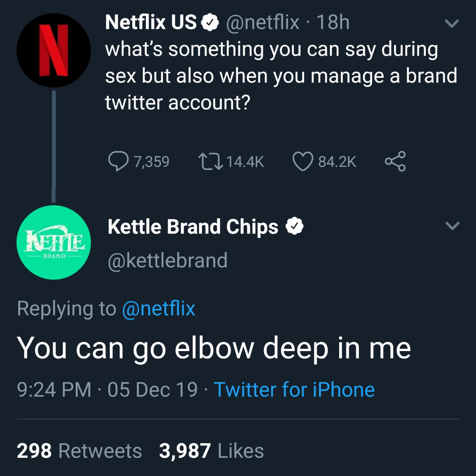Like the Netflix tweet with heart icon
Screen dimensions: 476x476
coord(302,161)
